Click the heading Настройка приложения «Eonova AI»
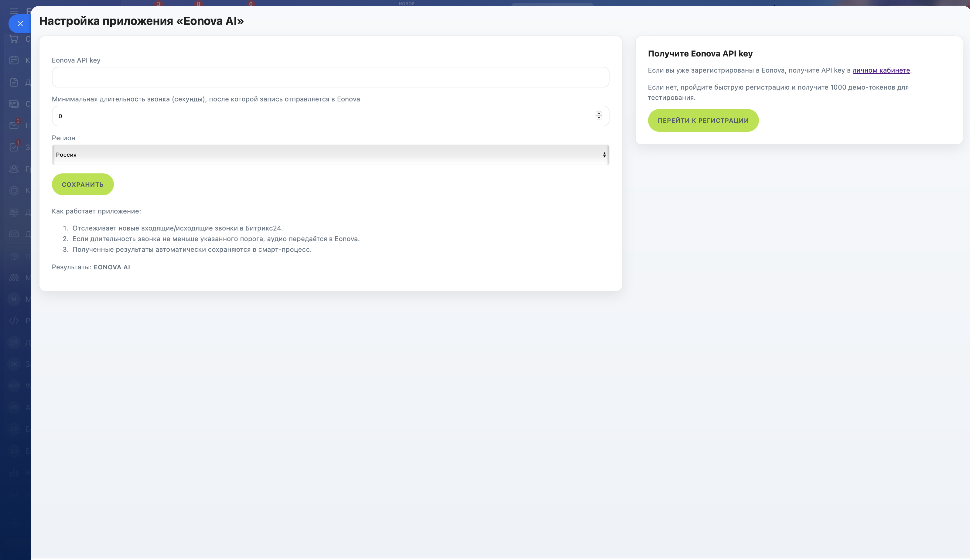Viewport: 970px width, 560px height. click(x=142, y=21)
